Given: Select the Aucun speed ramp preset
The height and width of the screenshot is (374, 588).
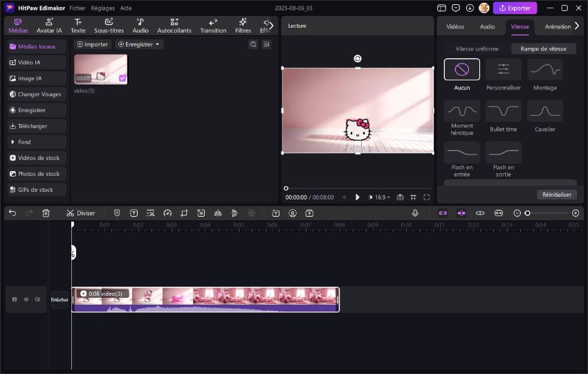Looking at the screenshot, I should (x=461, y=69).
